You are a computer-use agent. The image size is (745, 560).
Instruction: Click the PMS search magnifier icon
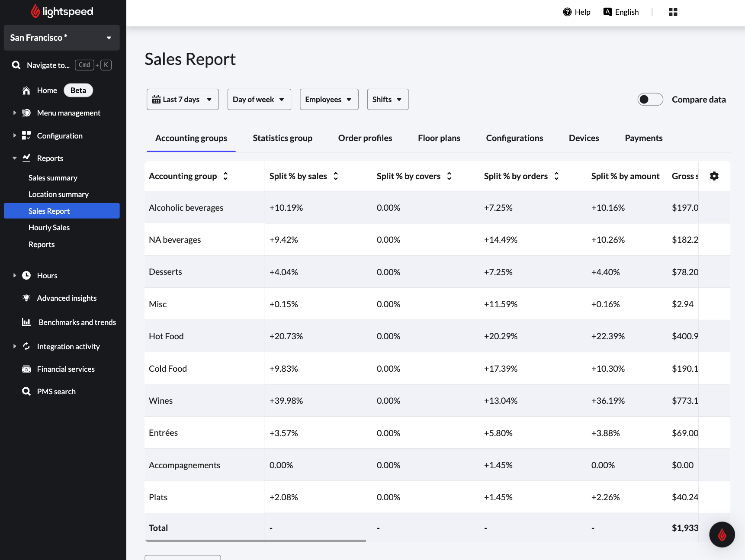[x=26, y=391]
